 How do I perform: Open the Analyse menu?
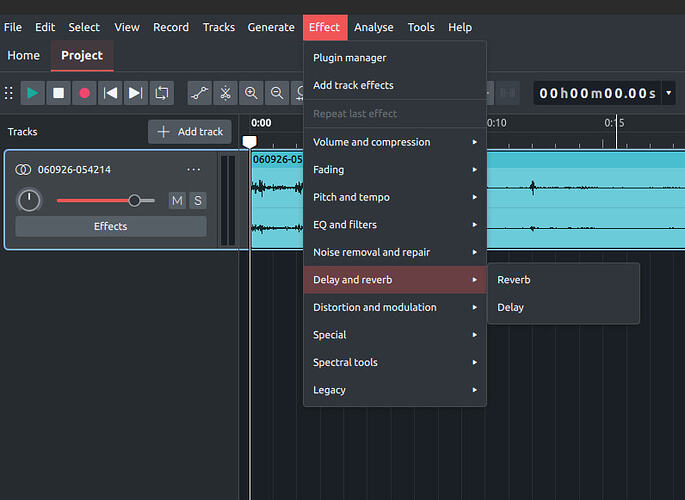pyautogui.click(x=374, y=27)
